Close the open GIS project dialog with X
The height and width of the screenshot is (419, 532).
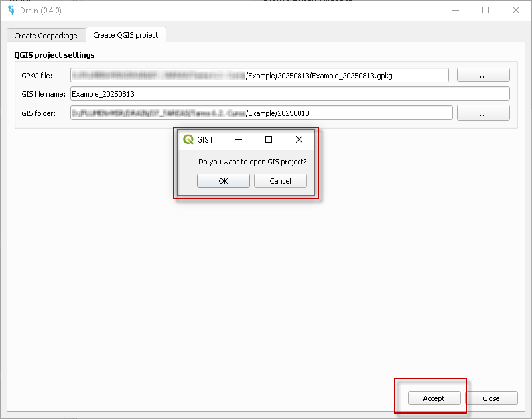click(299, 139)
